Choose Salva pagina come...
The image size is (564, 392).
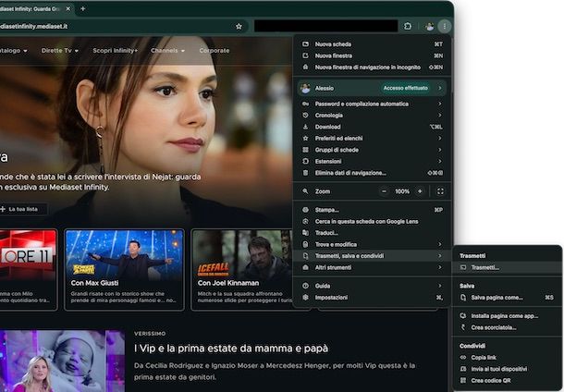click(x=507, y=298)
